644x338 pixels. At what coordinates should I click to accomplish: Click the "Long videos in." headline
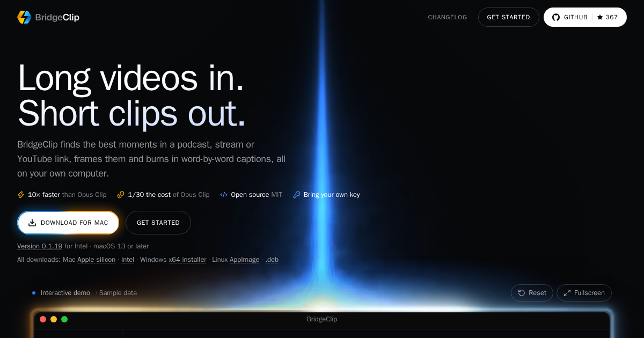[x=131, y=78]
